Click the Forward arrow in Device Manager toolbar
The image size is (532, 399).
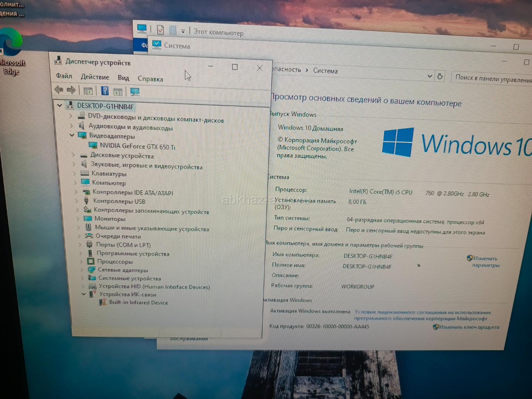click(x=71, y=90)
